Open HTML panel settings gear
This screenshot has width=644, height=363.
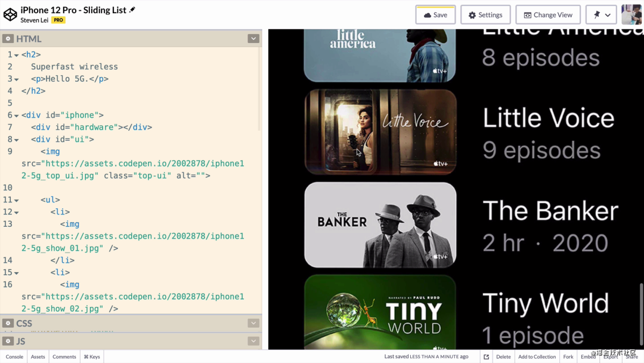click(8, 39)
